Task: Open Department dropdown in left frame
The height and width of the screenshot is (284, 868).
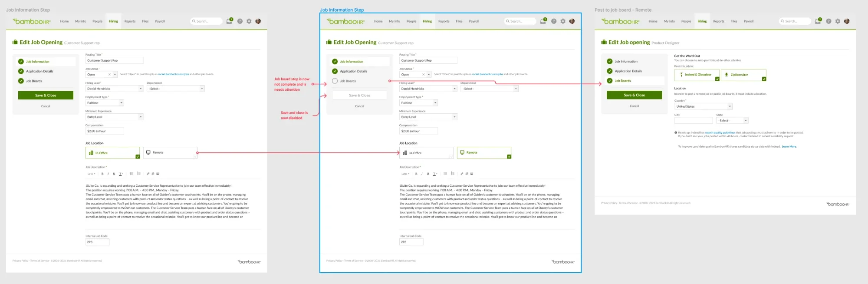Action: [x=175, y=89]
